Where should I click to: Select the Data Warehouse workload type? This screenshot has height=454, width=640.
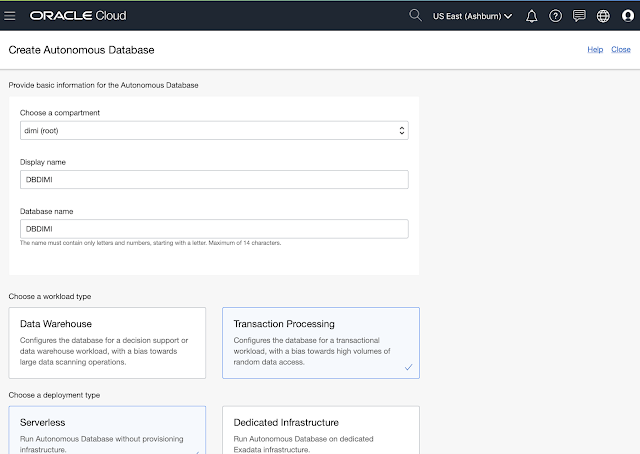click(107, 343)
